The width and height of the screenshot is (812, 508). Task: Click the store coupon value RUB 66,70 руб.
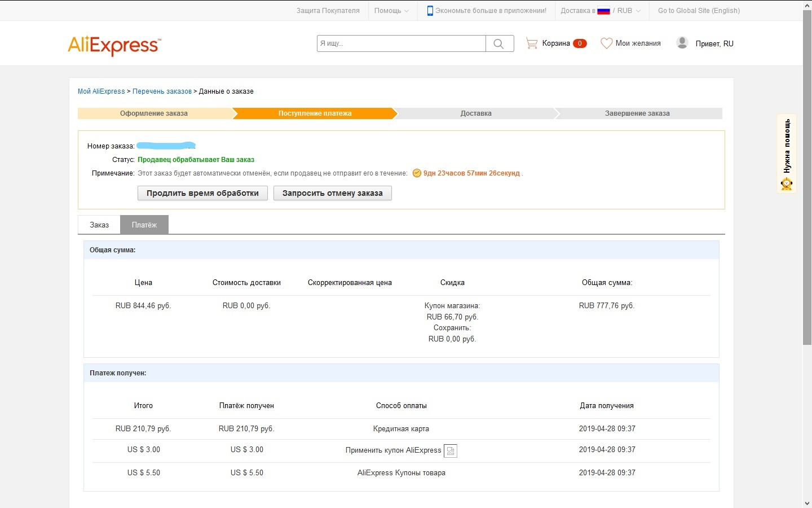point(452,317)
